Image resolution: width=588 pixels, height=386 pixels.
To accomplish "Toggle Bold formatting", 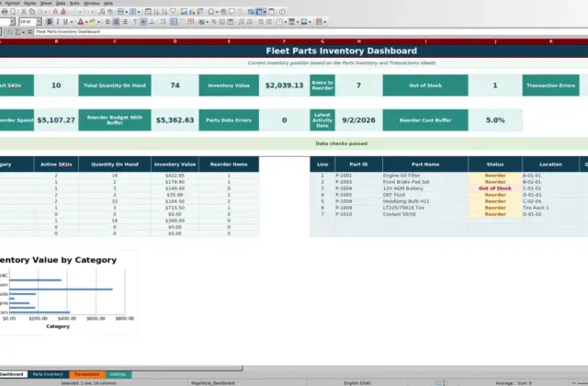I will tap(50, 22).
